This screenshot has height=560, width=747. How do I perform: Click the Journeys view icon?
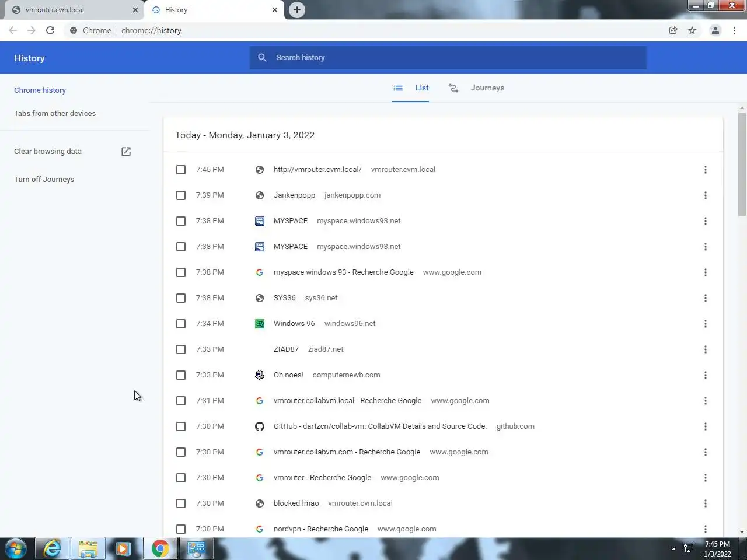453,88
